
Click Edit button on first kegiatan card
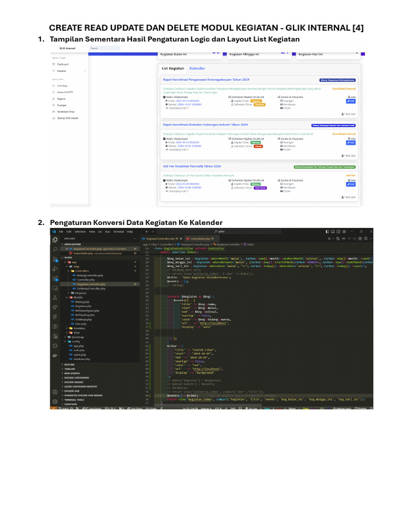351,101
